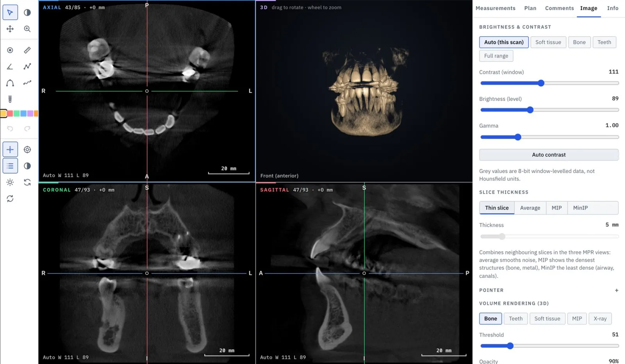
Task: Click the axial view crosshair center
Action: tap(147, 91)
